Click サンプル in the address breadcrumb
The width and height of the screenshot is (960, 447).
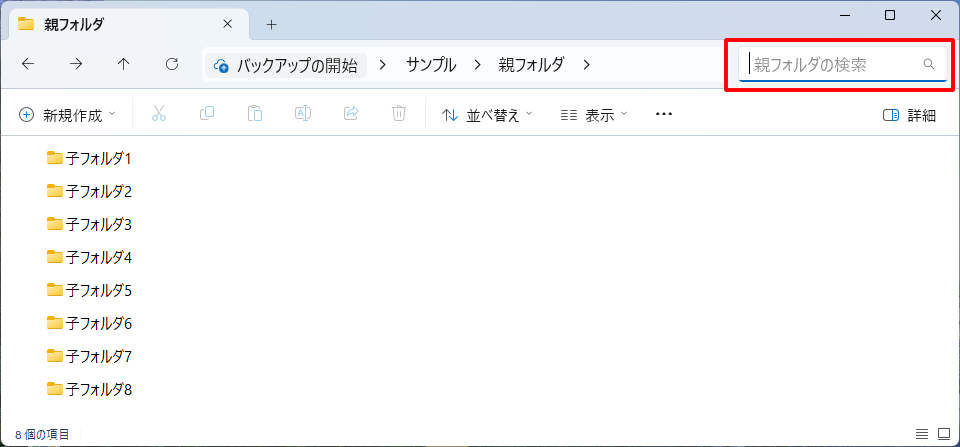pos(431,65)
